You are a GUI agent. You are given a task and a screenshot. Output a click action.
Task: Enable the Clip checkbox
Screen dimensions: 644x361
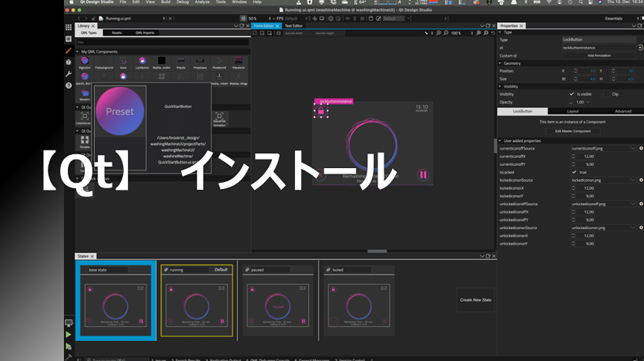606,94
